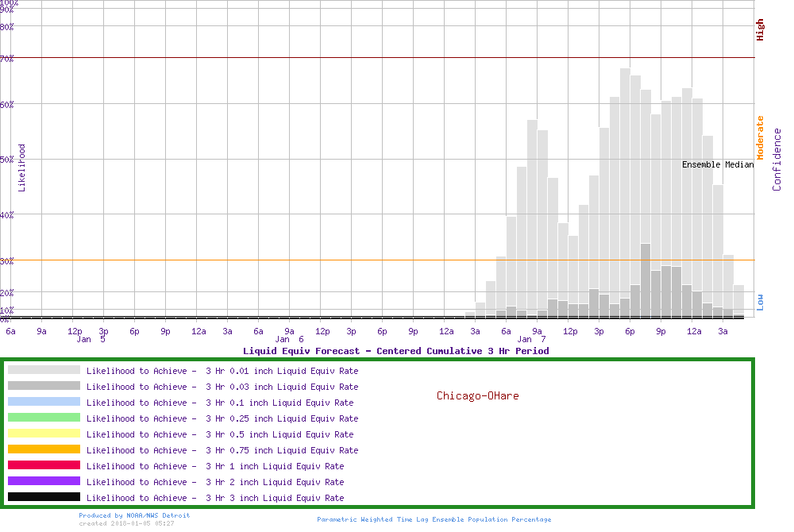This screenshot has height=532, width=794.
Task: Click the Chicago-OHare station label
Action: tap(477, 395)
